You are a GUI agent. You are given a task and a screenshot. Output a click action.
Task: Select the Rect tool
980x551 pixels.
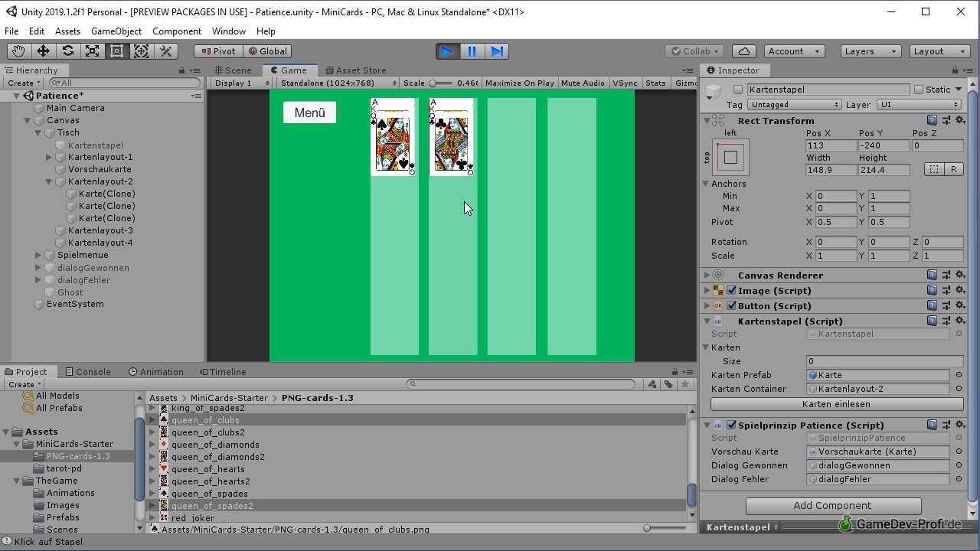pos(116,51)
